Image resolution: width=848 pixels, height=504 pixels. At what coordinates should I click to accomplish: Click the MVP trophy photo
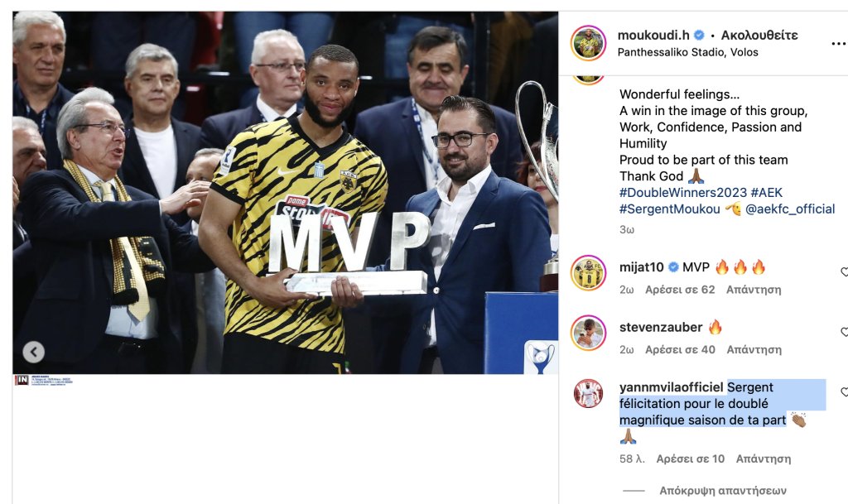click(285, 193)
